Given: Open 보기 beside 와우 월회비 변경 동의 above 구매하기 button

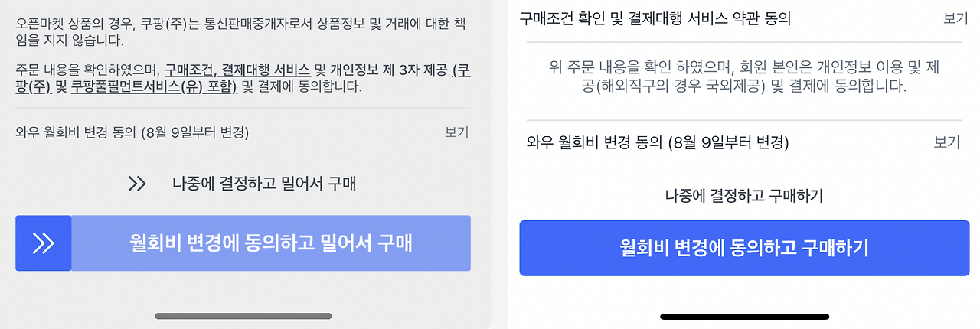Looking at the screenshot, I should tap(947, 142).
